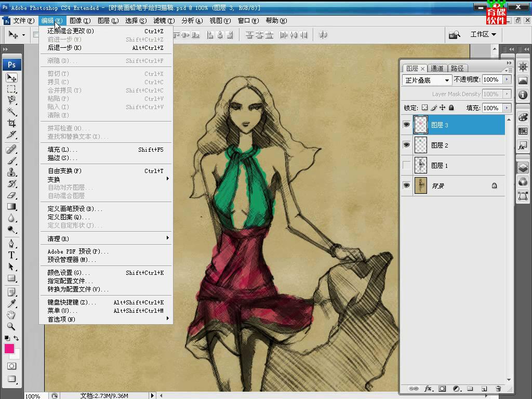Viewport: 532px width, 399px height.
Task: Select the Pen tool
Action: coord(11,244)
